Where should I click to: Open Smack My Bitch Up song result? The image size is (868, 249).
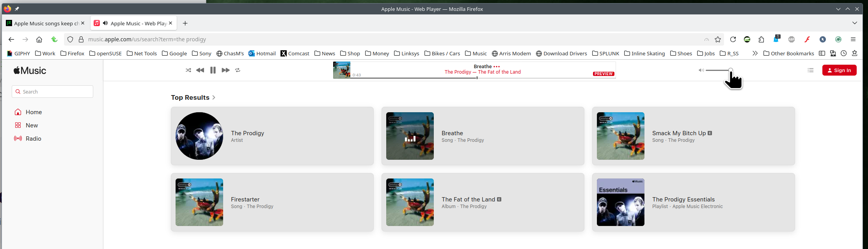tap(694, 136)
